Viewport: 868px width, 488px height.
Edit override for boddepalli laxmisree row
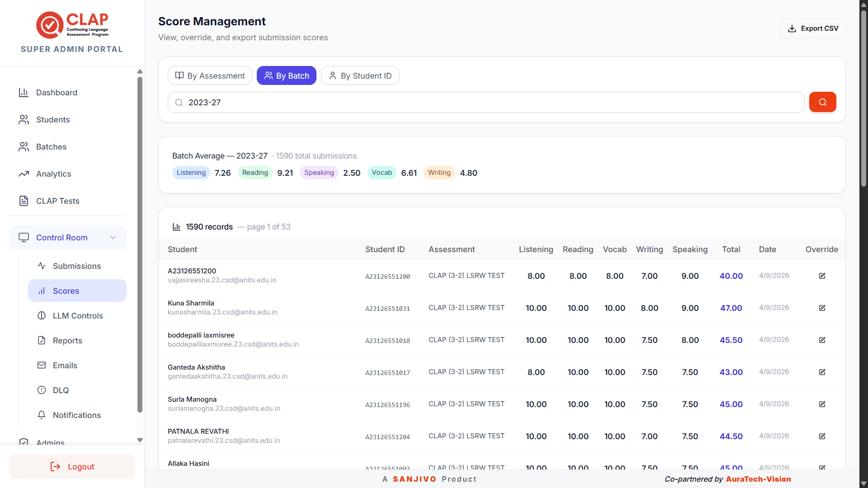coord(822,340)
